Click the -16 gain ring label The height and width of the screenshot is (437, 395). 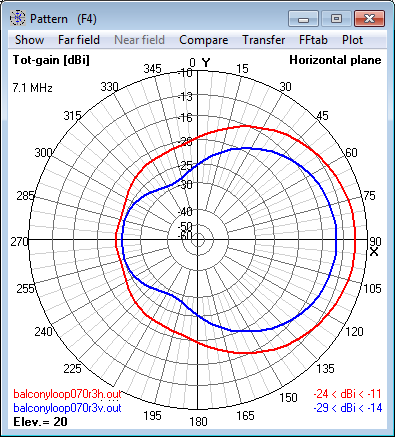185,118
